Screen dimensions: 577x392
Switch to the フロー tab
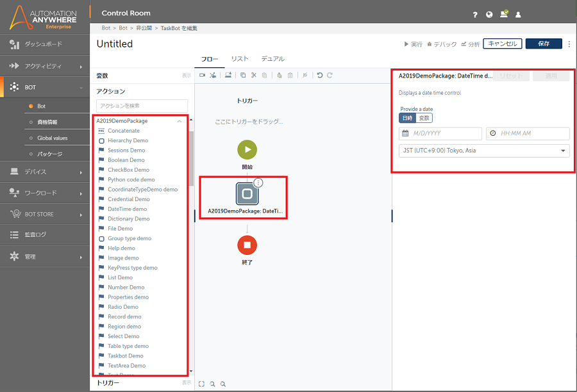[210, 59]
